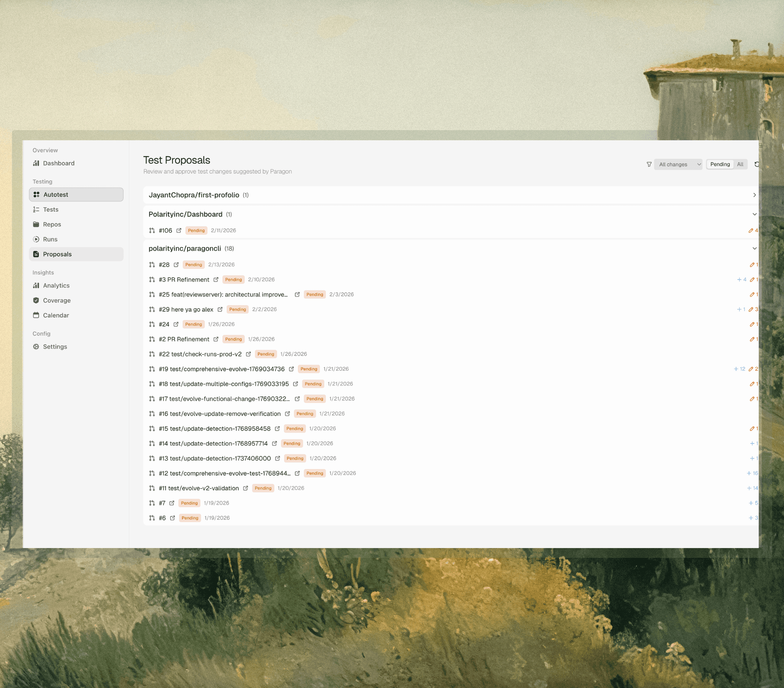Click the Pending badge on PR #28
The height and width of the screenshot is (688, 784).
click(193, 265)
